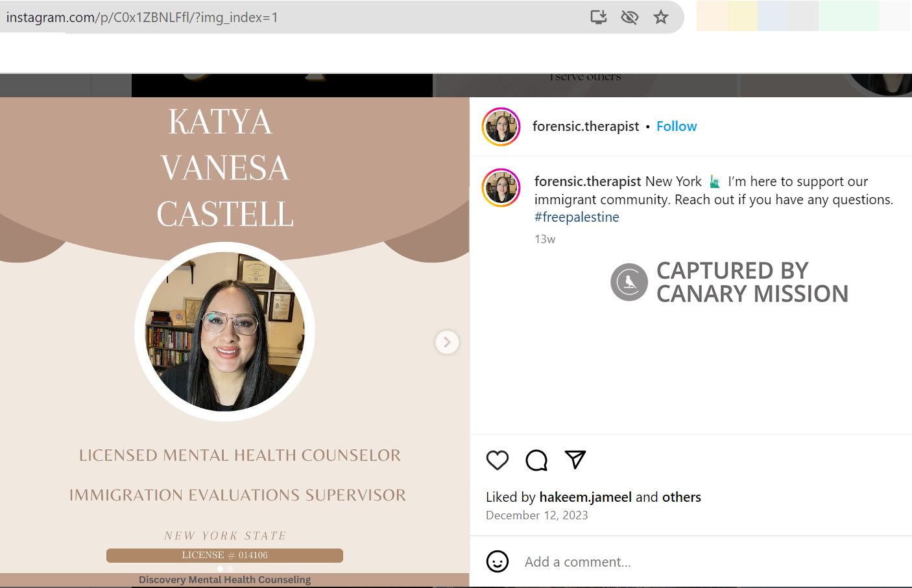Advance to next slide with chevron arrow
The width and height of the screenshot is (912, 588).
pyautogui.click(x=447, y=342)
